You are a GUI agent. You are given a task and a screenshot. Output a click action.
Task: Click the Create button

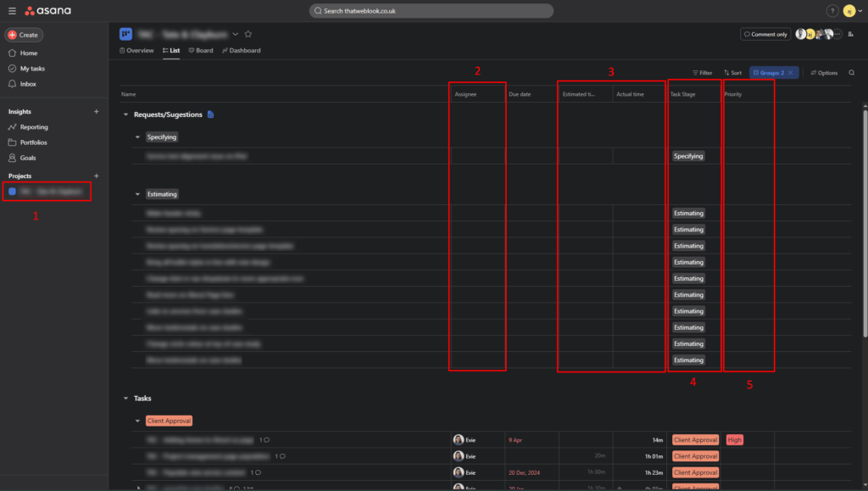[24, 35]
